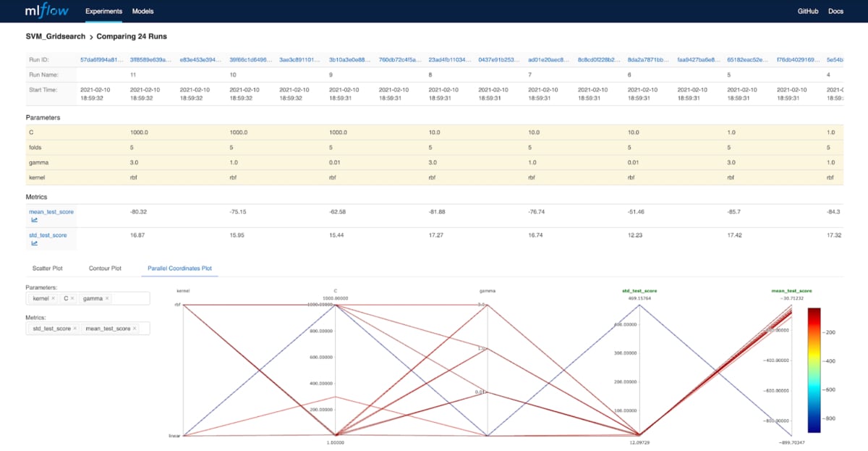Click the mean_test_score metric link

coord(52,211)
